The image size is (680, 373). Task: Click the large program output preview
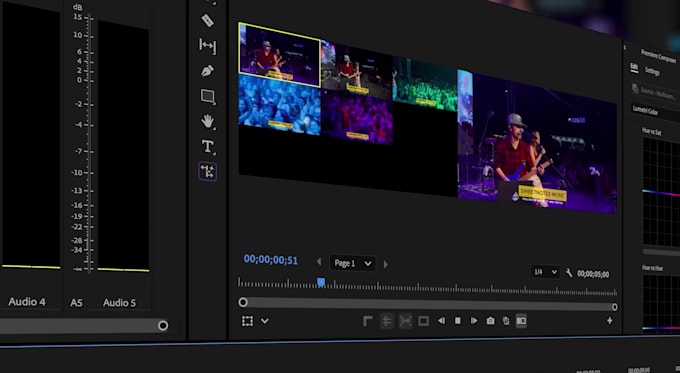[x=537, y=142]
